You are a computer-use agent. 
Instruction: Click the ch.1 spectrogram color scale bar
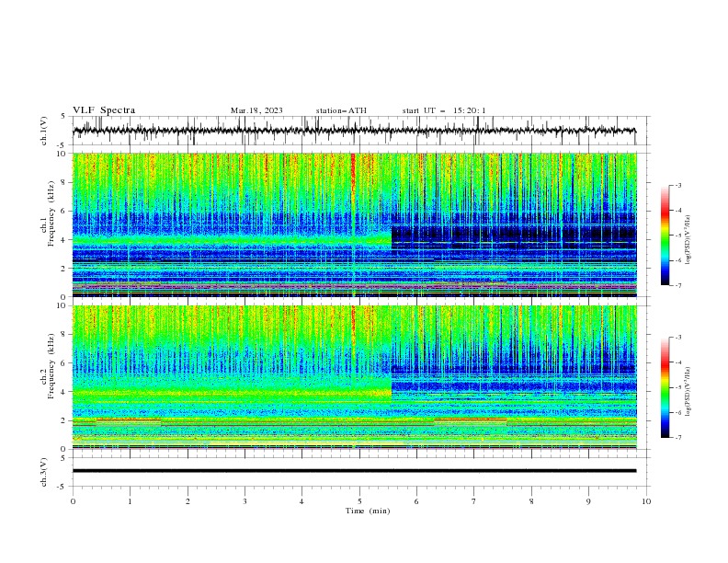click(665, 236)
